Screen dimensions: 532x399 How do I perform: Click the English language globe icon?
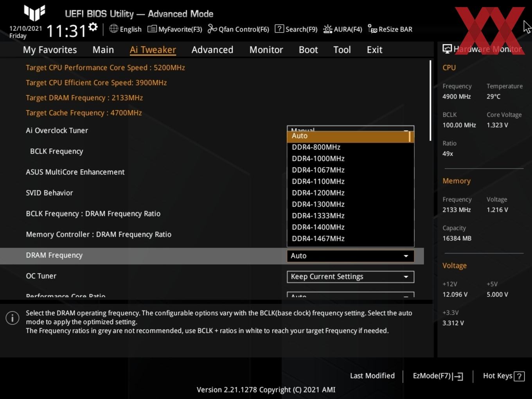click(x=113, y=29)
